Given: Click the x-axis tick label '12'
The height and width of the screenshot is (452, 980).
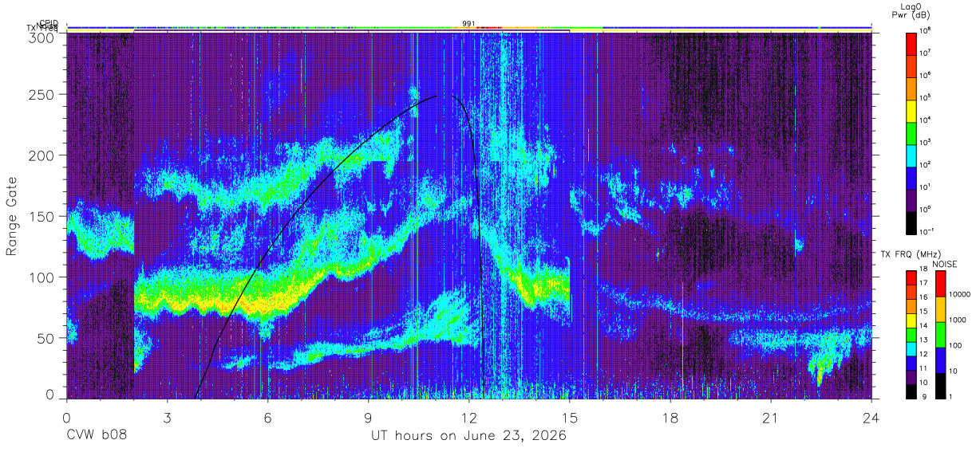Looking at the screenshot, I should click(x=468, y=418).
